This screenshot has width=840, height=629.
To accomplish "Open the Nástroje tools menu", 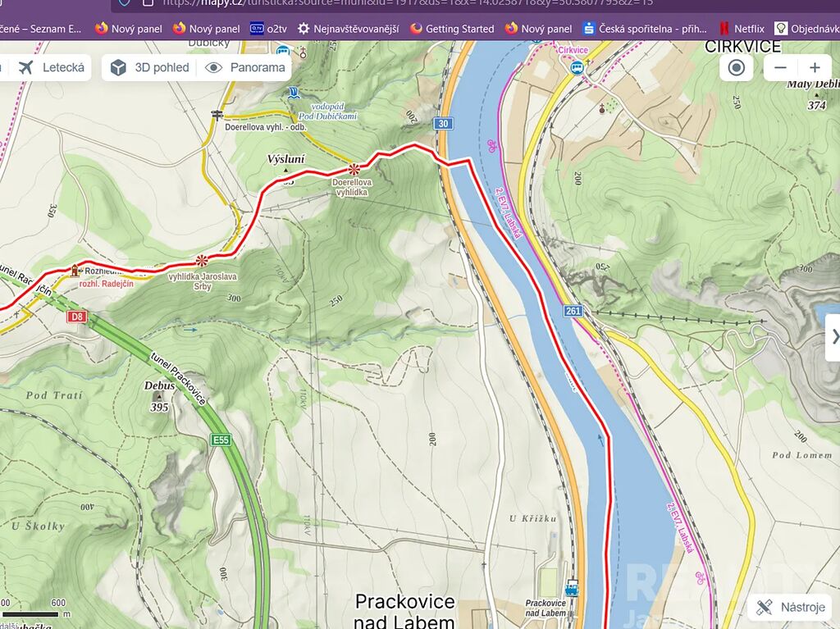I will click(x=791, y=607).
